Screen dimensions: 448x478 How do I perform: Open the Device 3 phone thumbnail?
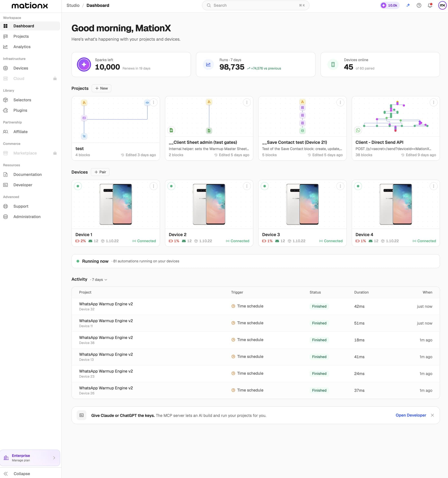[x=302, y=204]
